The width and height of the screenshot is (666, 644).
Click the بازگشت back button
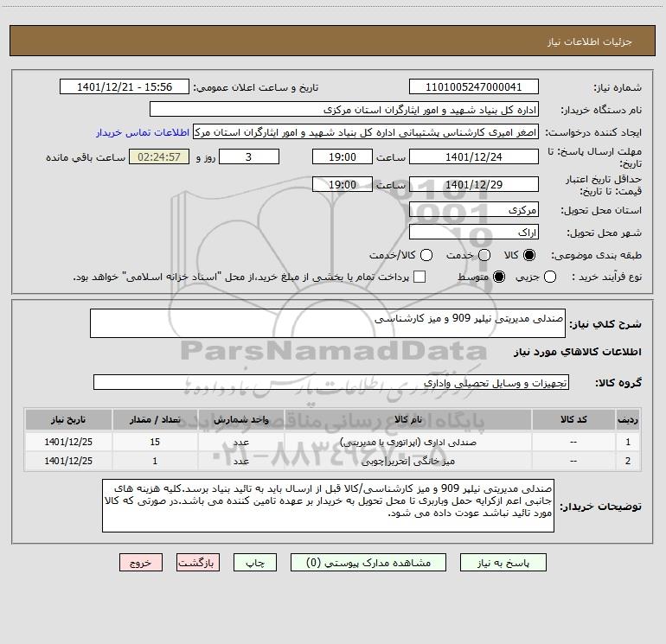(x=198, y=563)
